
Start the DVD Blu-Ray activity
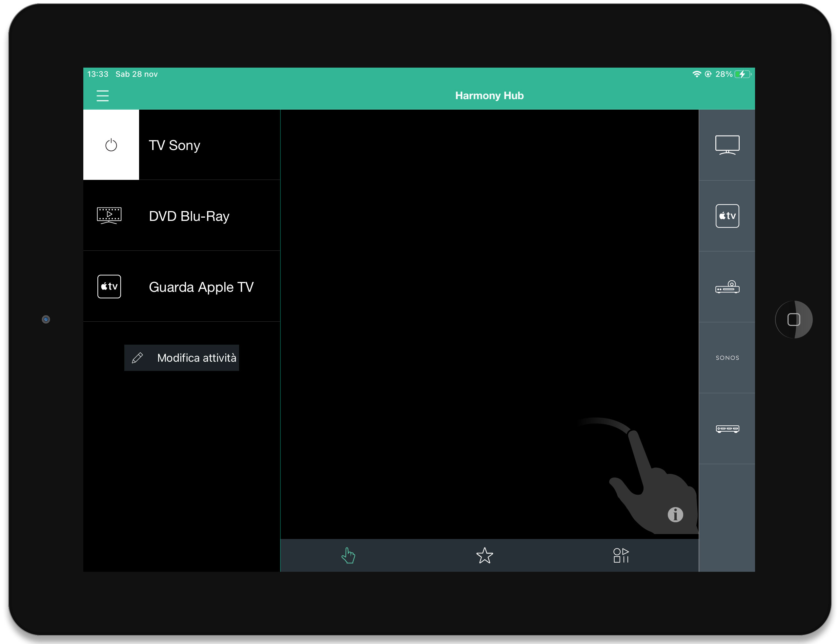pos(182,216)
